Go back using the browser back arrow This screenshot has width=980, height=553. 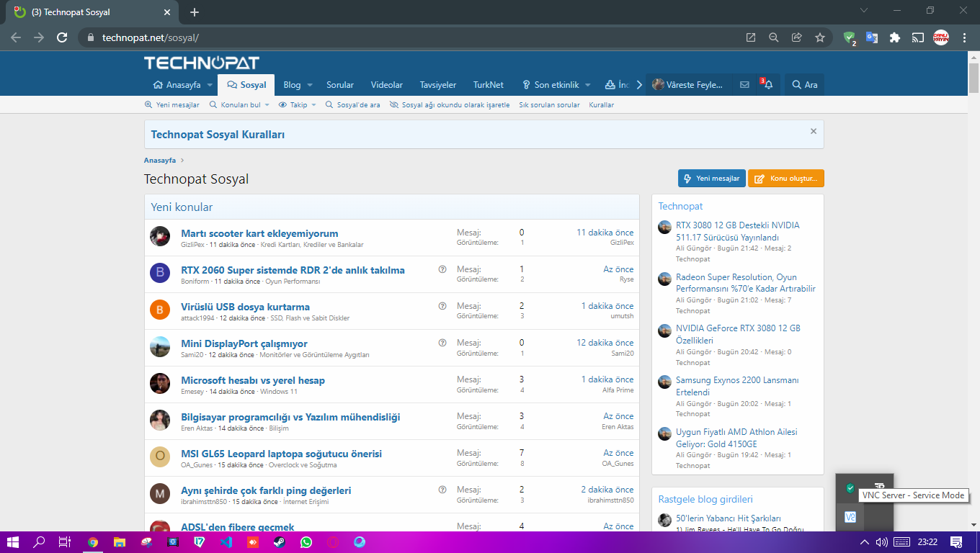[16, 37]
